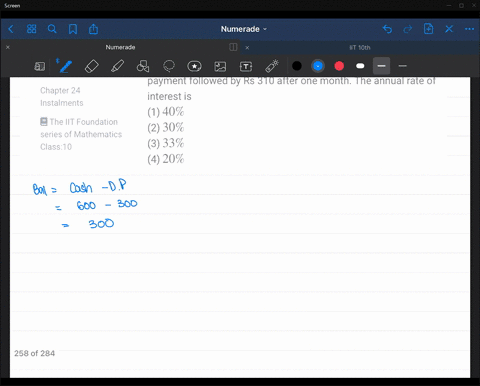Redo the last action
Viewport: 480px width, 386px height.
[x=408, y=29]
